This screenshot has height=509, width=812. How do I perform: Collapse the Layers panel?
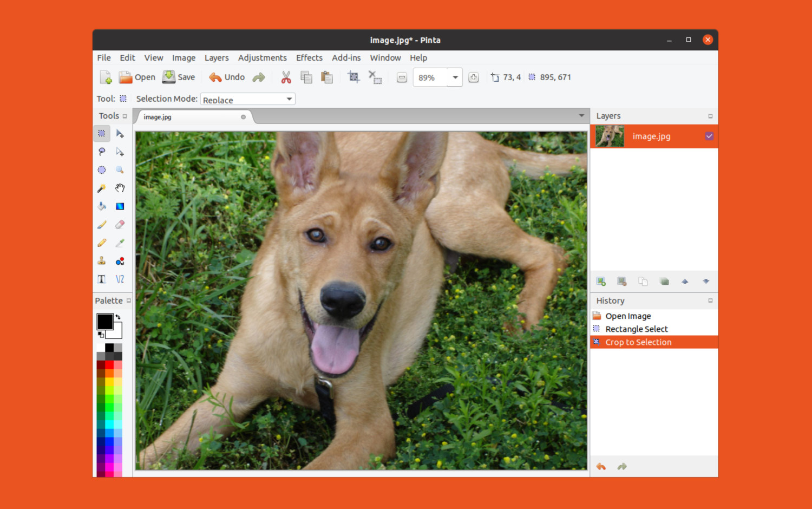coord(710,116)
